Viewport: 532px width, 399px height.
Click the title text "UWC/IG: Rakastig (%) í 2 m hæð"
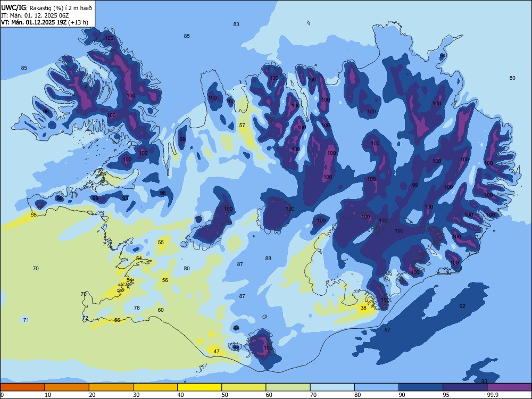pos(46,7)
